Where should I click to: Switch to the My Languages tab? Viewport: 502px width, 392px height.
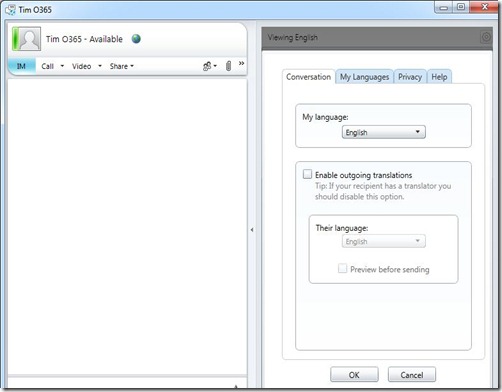pos(364,77)
